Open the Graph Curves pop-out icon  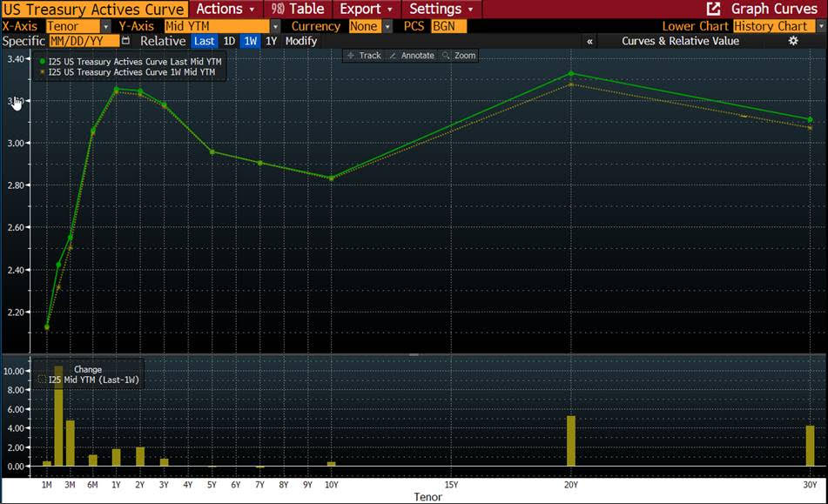[x=713, y=9]
